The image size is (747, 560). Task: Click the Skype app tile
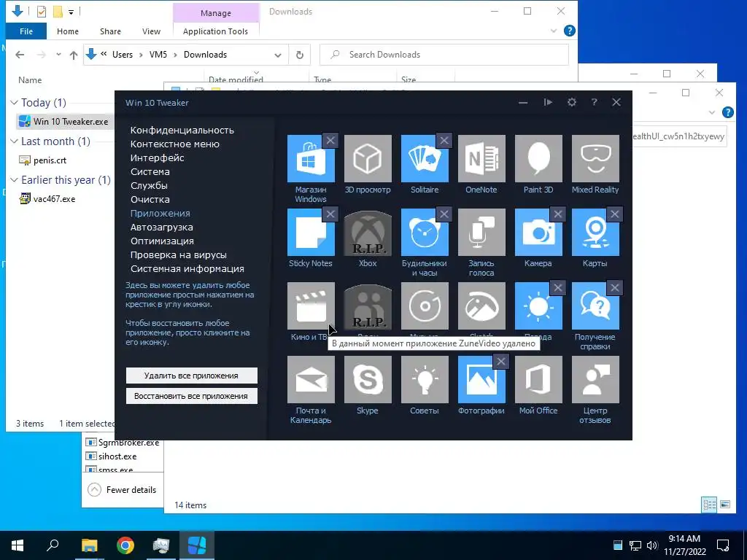pyautogui.click(x=368, y=379)
